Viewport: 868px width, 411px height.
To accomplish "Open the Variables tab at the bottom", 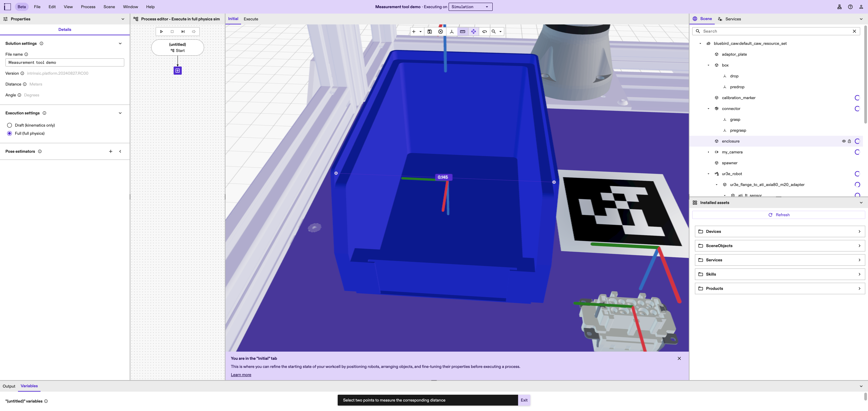I will coord(29,386).
